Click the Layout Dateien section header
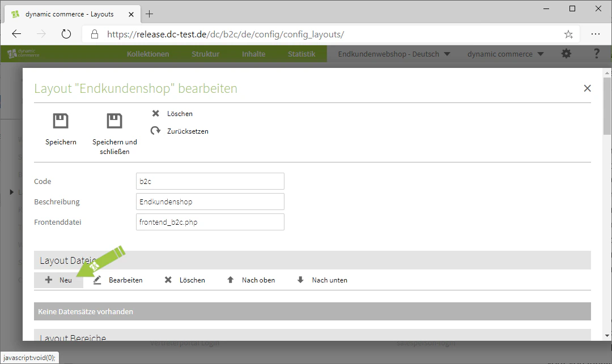Screen dimensions: 612x364 [312, 260]
